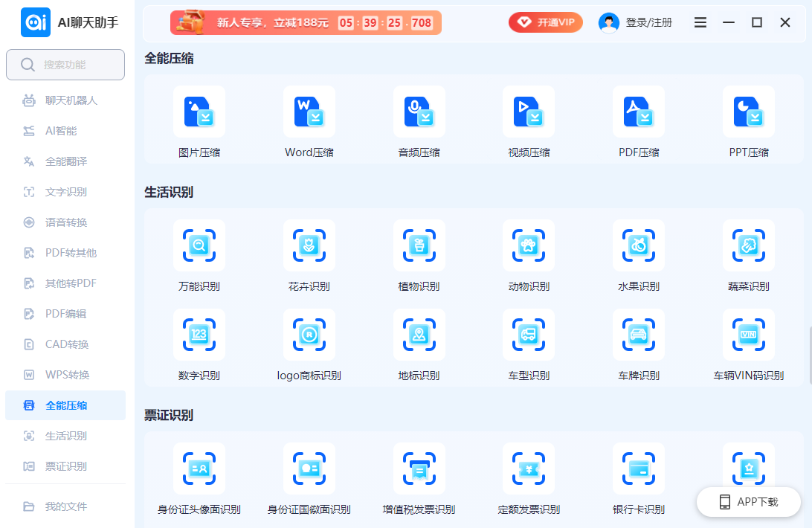Open the hamburger menu in title bar
The width and height of the screenshot is (812, 528).
[700, 22]
